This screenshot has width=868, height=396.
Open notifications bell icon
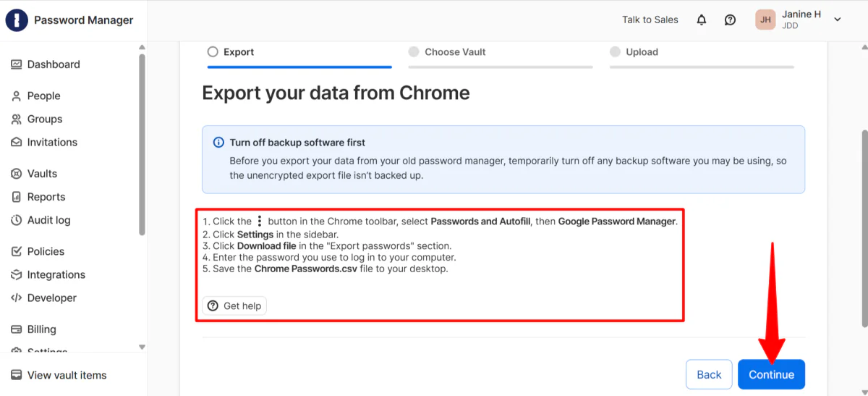click(x=702, y=20)
